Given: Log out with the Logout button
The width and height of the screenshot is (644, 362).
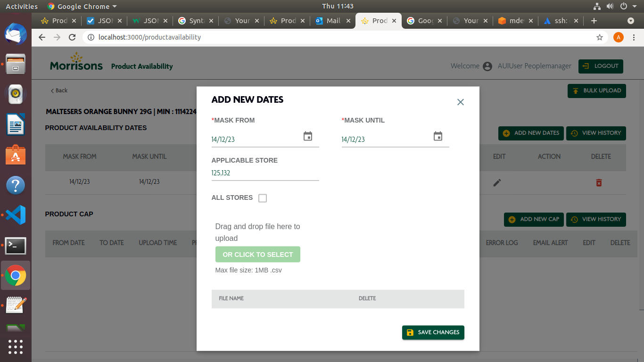Looking at the screenshot, I should 601,66.
